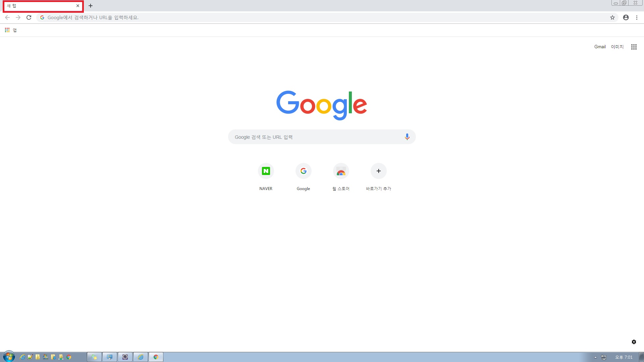The height and width of the screenshot is (362, 644).
Task: Open the Google shortcut tile
Action: coord(304,177)
